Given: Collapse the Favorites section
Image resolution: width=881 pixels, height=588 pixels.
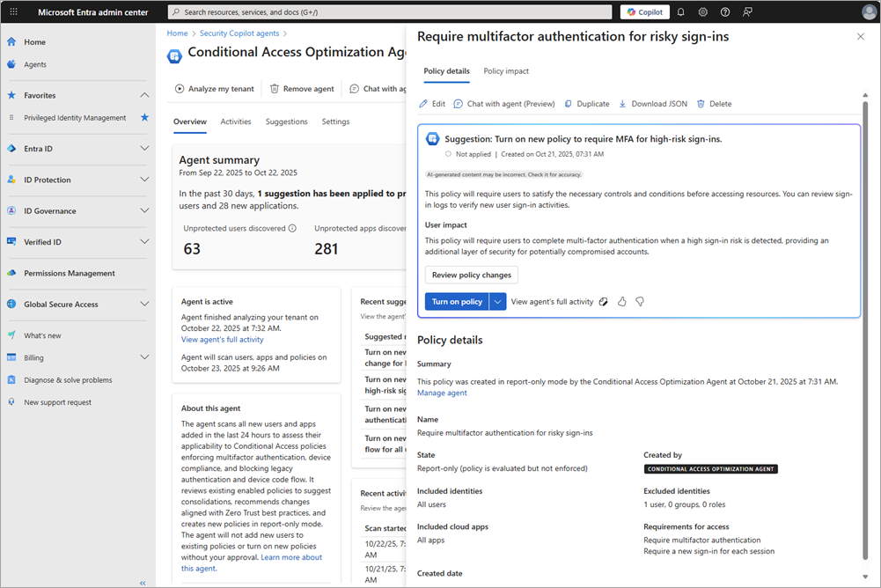Looking at the screenshot, I should click(143, 94).
